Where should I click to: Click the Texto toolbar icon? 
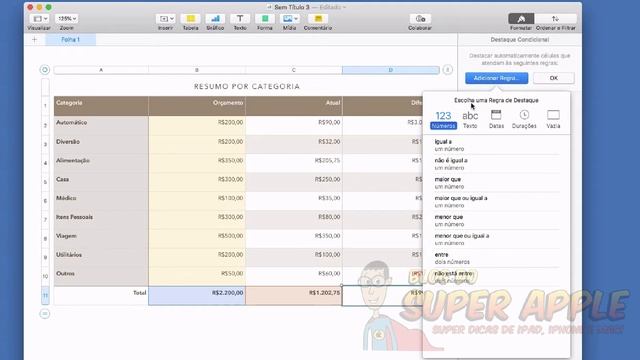click(240, 19)
